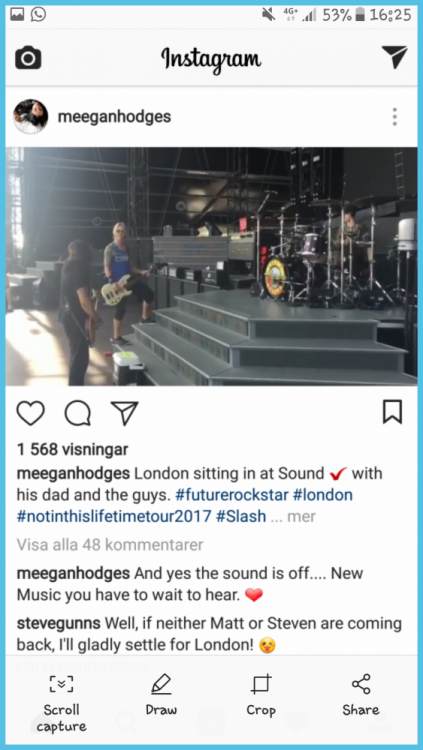Select the Crop tool
The width and height of the screenshot is (423, 750).
pos(261,695)
